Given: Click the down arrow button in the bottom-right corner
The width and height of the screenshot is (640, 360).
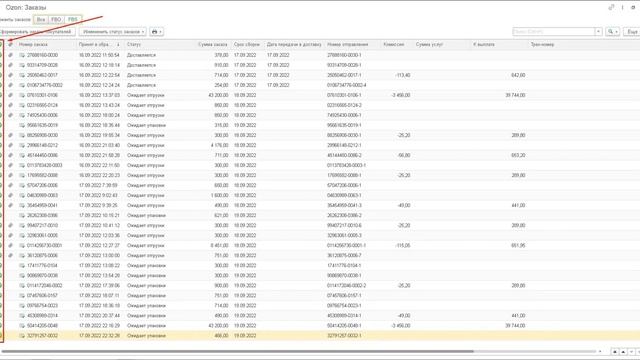Looking at the screenshot, I should (x=631, y=351).
